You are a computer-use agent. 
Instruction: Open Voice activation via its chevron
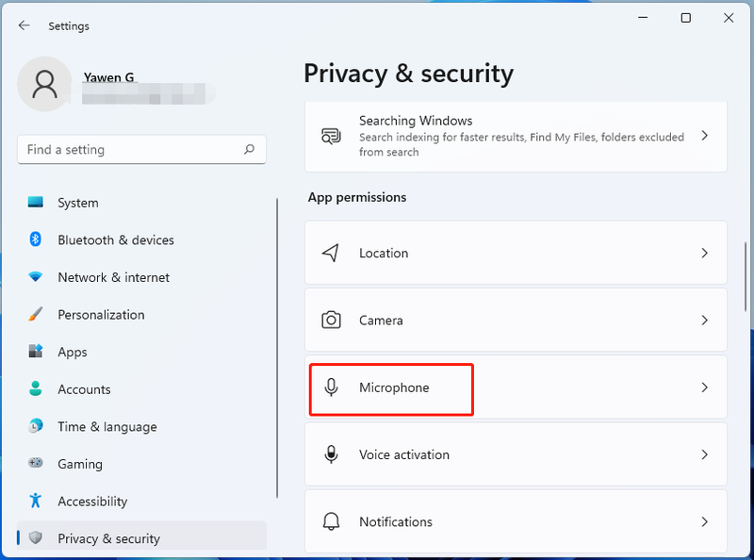704,454
